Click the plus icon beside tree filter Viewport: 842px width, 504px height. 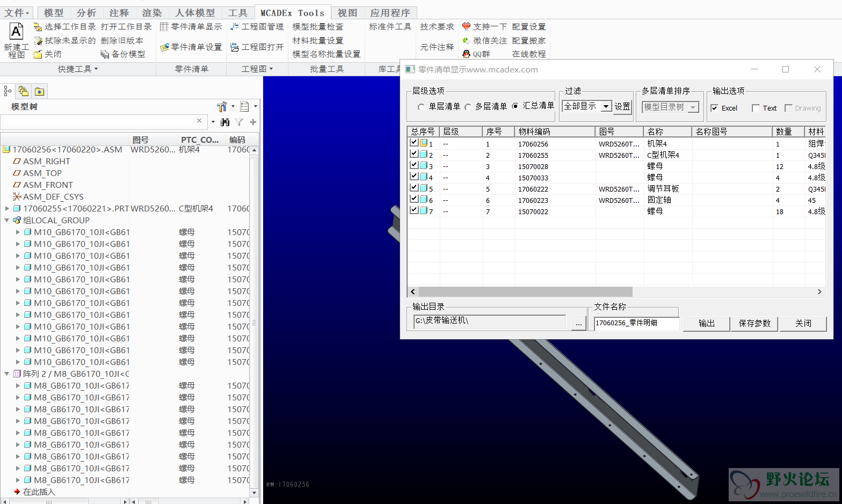(x=253, y=122)
